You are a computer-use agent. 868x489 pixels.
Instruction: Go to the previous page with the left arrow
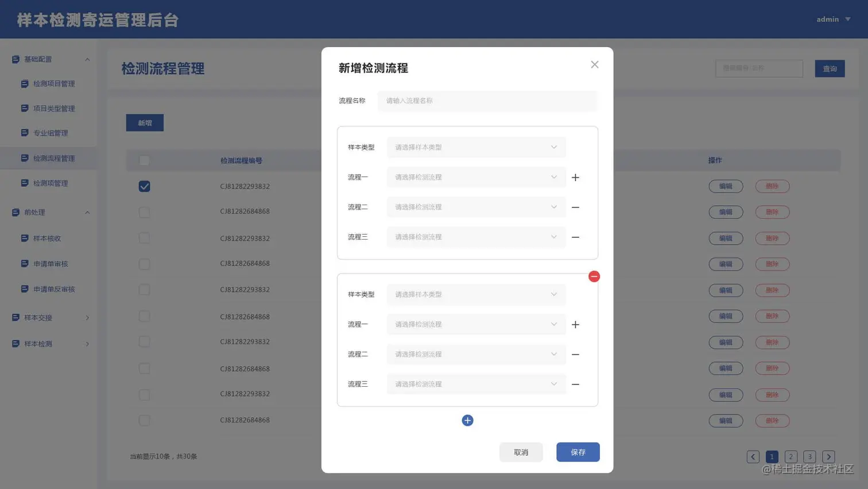click(x=753, y=457)
